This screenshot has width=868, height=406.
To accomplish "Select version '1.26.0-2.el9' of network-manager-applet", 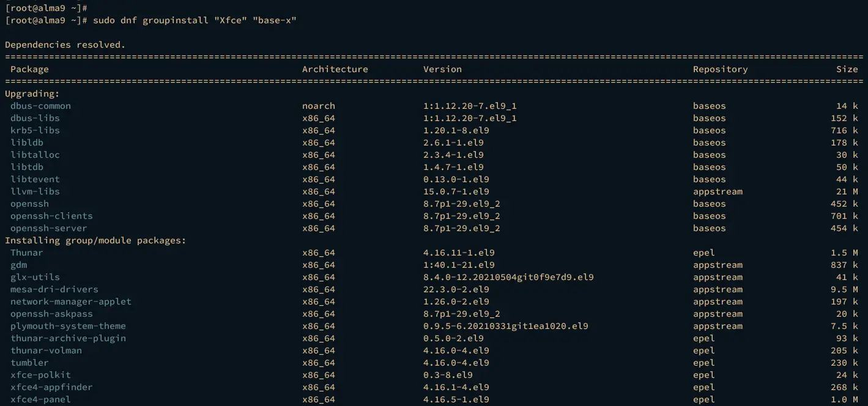I will (456, 301).
